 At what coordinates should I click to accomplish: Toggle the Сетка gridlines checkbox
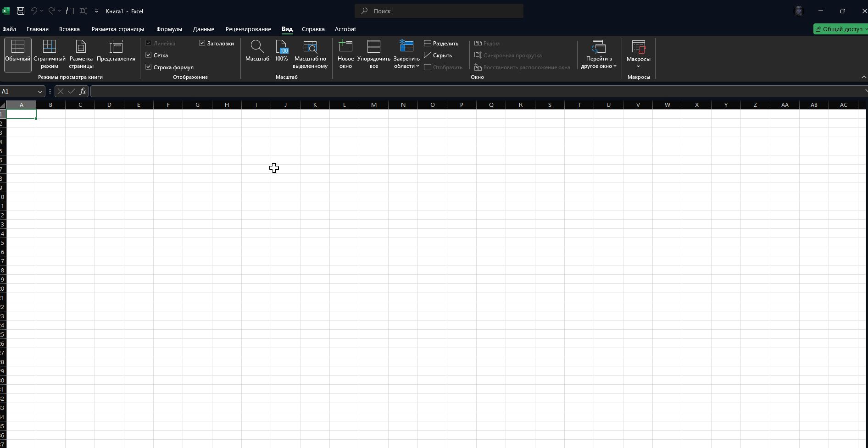click(x=149, y=55)
